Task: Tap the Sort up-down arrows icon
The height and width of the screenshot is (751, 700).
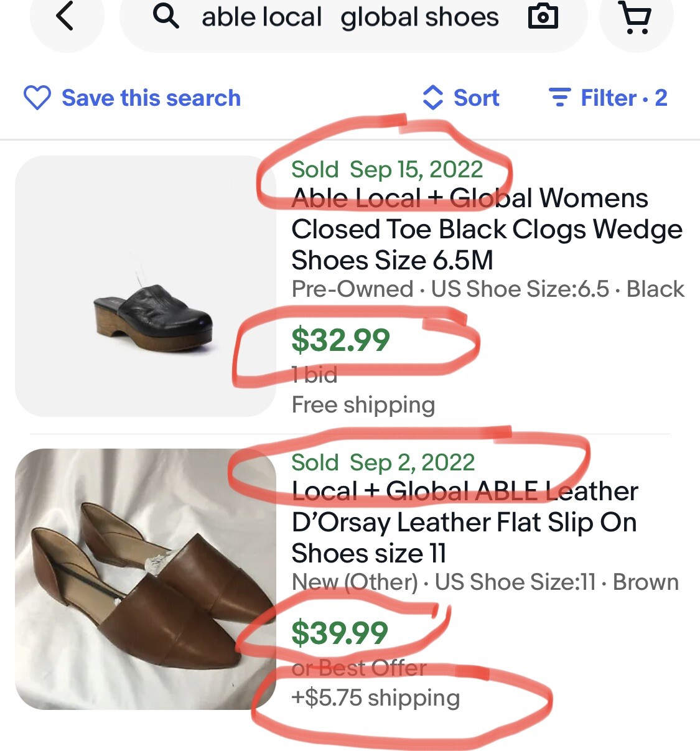Action: click(x=432, y=98)
